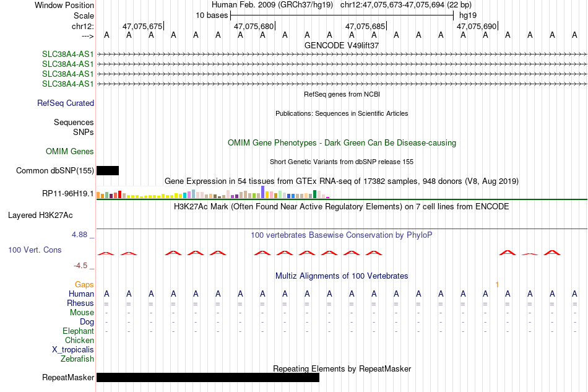Image resolution: width=588 pixels, height=392 pixels.
Task: Click the Scale label
Action: (84, 15)
